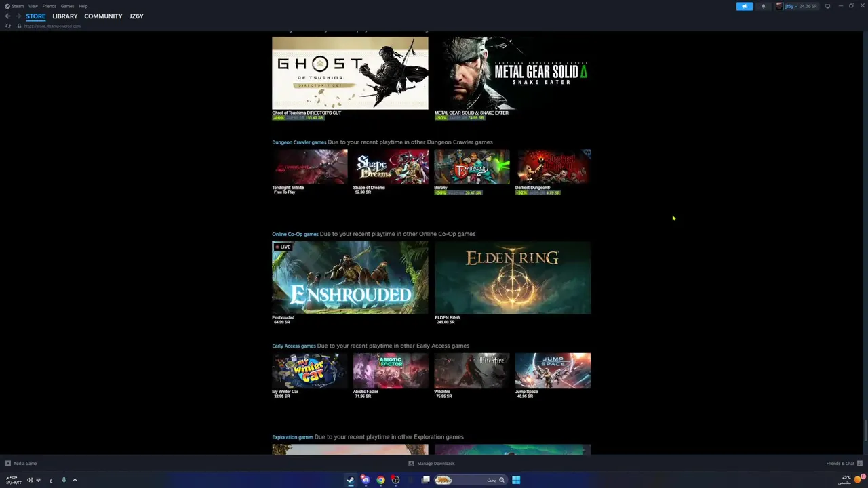Image resolution: width=868 pixels, height=488 pixels.
Task: Open Steam from the Windows taskbar
Action: pyautogui.click(x=350, y=480)
